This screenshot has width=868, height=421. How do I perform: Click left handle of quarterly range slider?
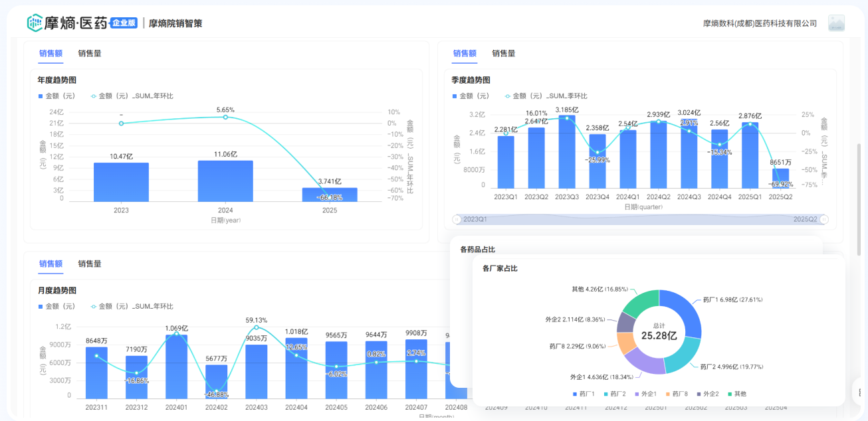457,219
